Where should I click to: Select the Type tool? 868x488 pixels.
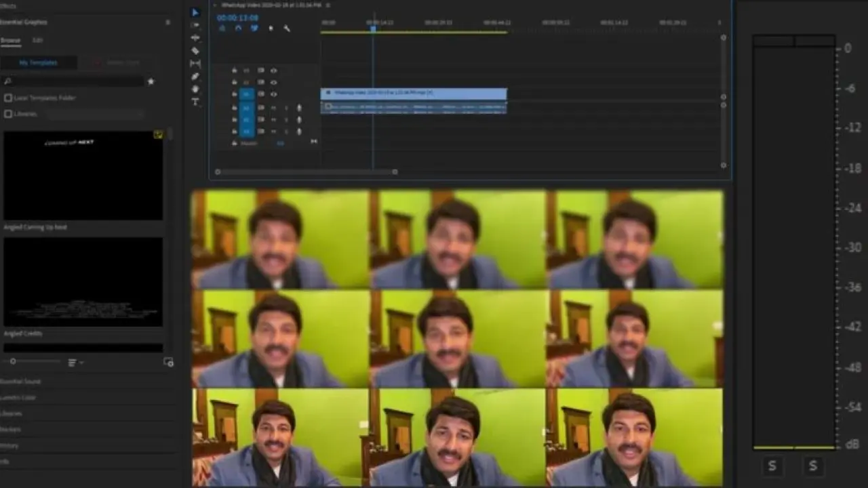[195, 102]
